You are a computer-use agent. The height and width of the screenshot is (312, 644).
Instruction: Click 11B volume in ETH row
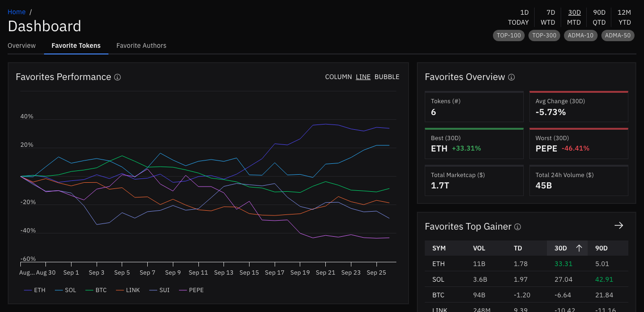tap(479, 264)
